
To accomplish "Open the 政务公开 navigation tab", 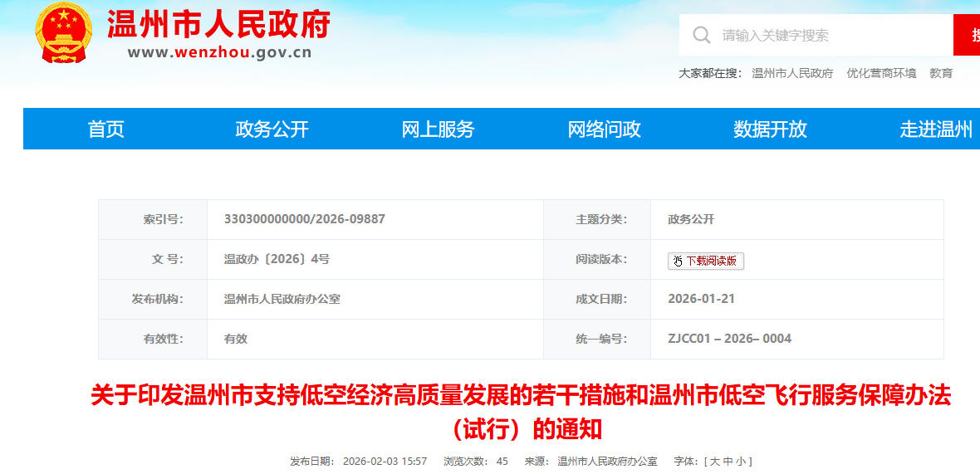I will click(x=272, y=129).
